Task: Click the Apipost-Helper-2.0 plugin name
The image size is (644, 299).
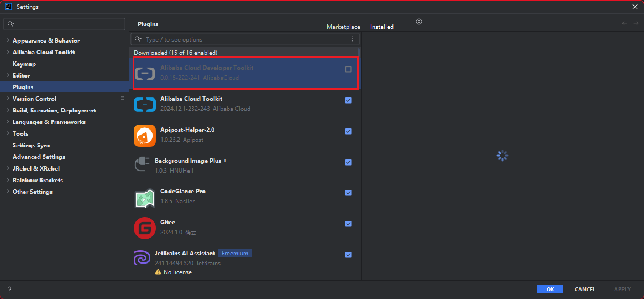Action: click(x=187, y=130)
